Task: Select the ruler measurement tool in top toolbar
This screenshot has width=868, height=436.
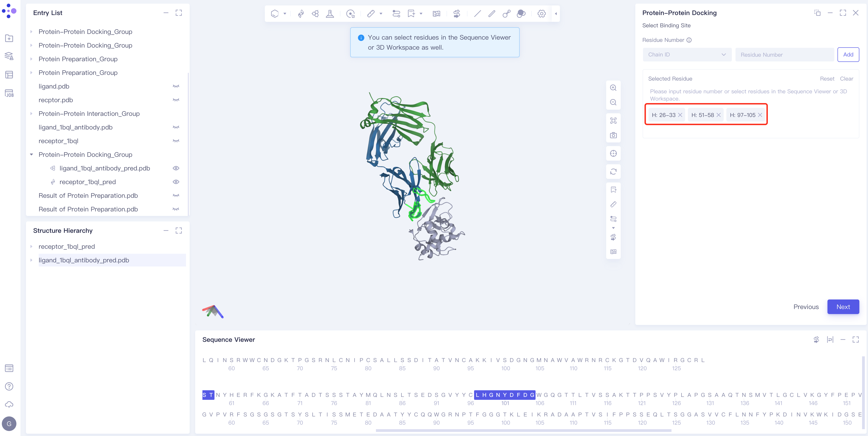Action: coord(371,13)
